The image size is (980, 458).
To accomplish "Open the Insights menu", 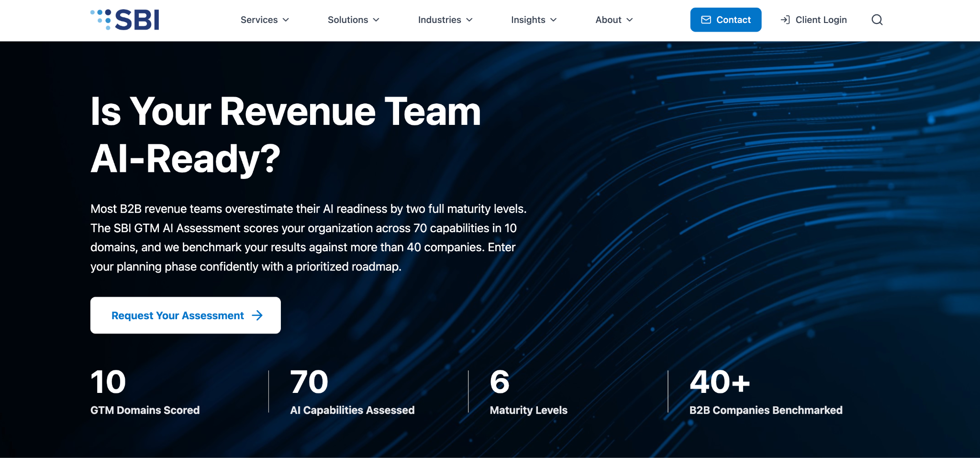I will 534,20.
